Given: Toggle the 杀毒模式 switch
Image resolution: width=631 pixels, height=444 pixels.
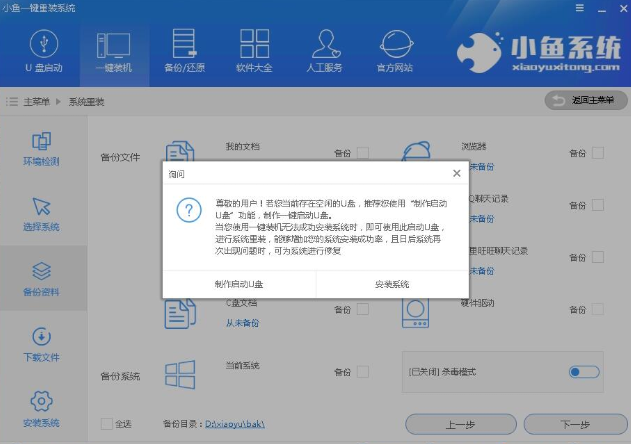Looking at the screenshot, I should pos(584,372).
